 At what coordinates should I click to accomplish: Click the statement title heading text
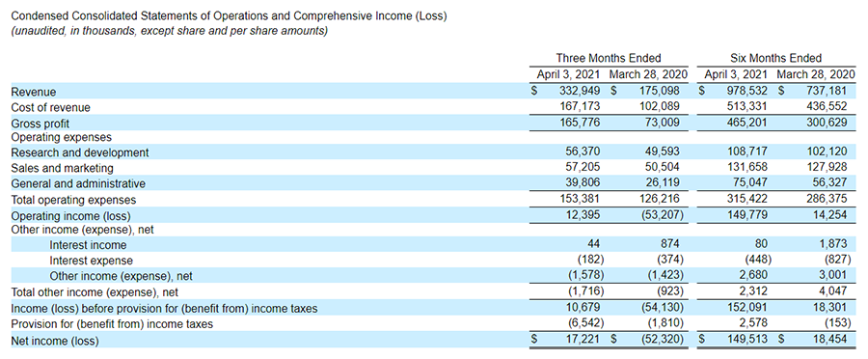click(230, 16)
